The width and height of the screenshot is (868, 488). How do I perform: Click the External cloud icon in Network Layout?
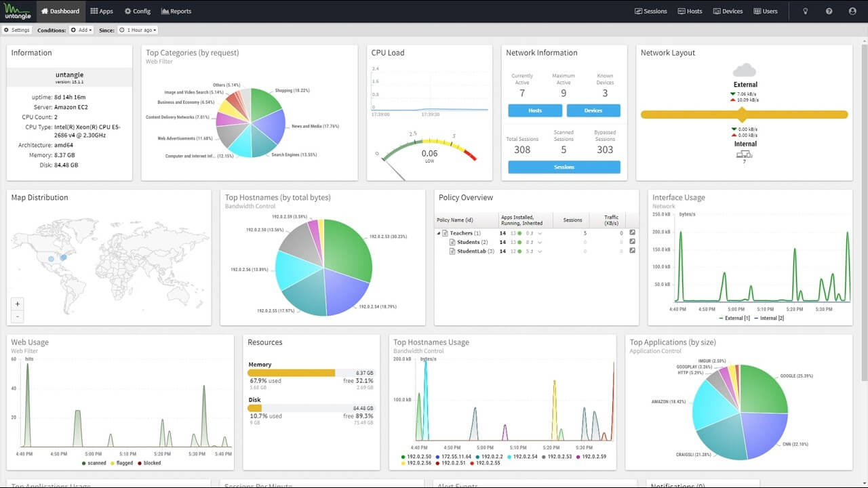coord(745,70)
